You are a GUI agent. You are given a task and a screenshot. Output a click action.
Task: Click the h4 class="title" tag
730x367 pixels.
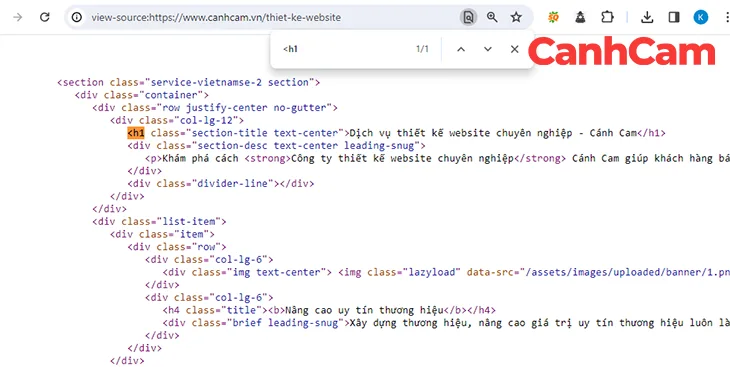pos(215,310)
